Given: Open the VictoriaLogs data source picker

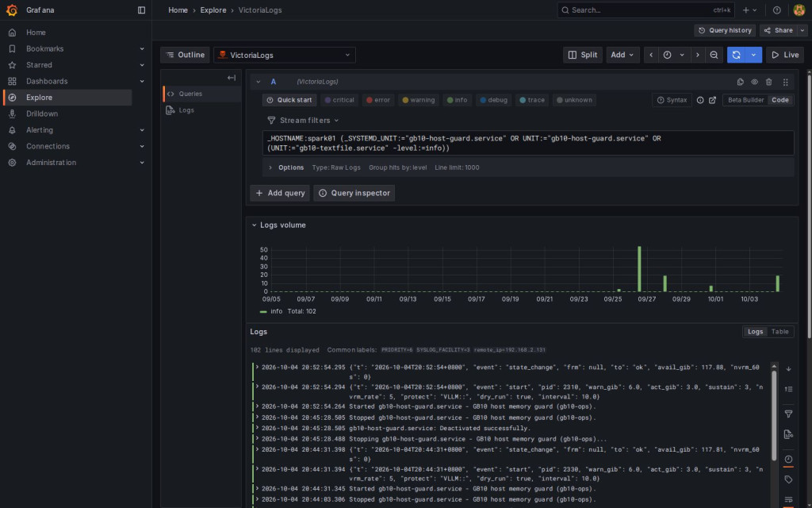Looking at the screenshot, I should [x=285, y=55].
